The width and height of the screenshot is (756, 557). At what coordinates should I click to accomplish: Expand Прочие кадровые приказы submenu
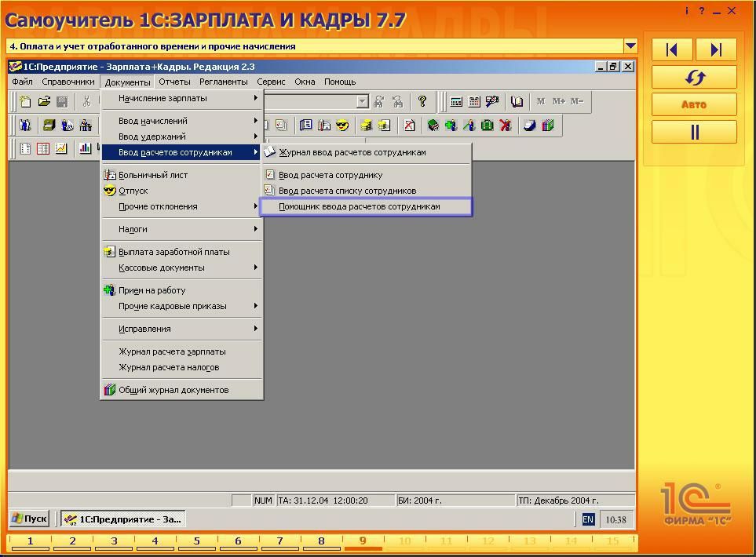click(182, 306)
